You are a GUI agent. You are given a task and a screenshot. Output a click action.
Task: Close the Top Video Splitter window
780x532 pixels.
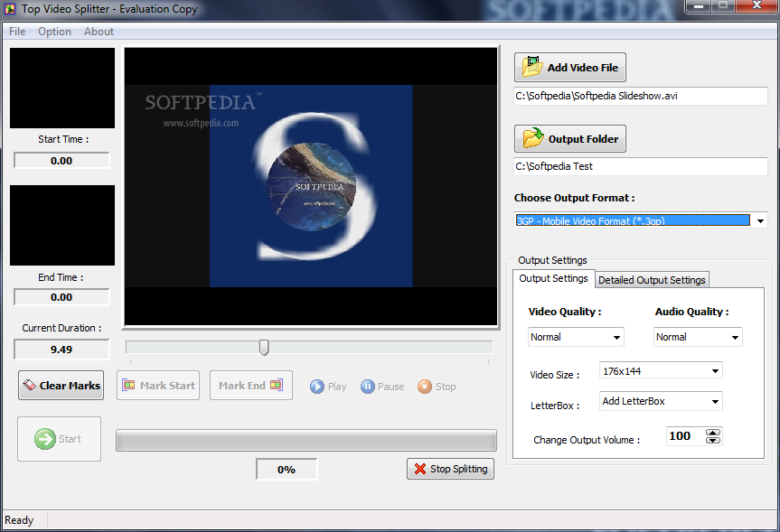(x=757, y=6)
